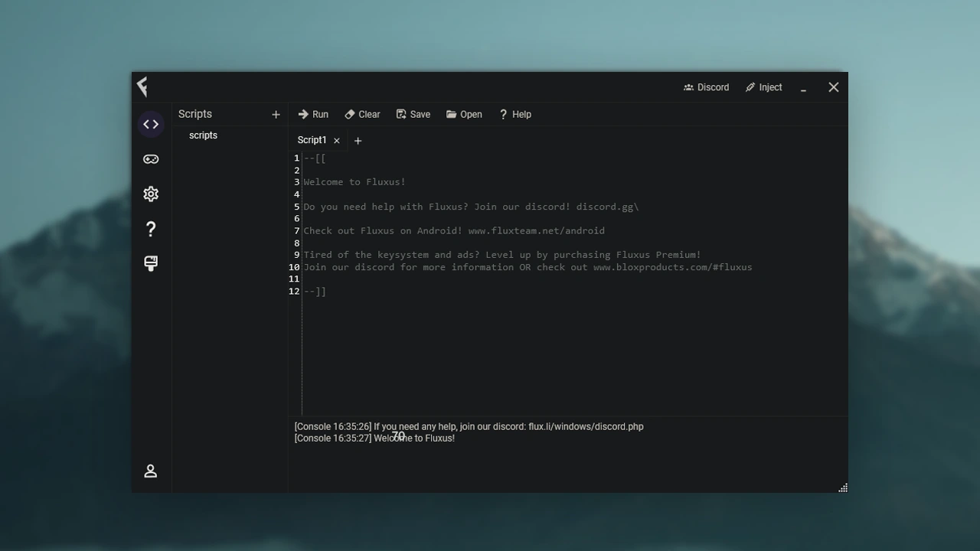Click the resize grip at window corner
The width and height of the screenshot is (980, 551).
click(x=843, y=487)
